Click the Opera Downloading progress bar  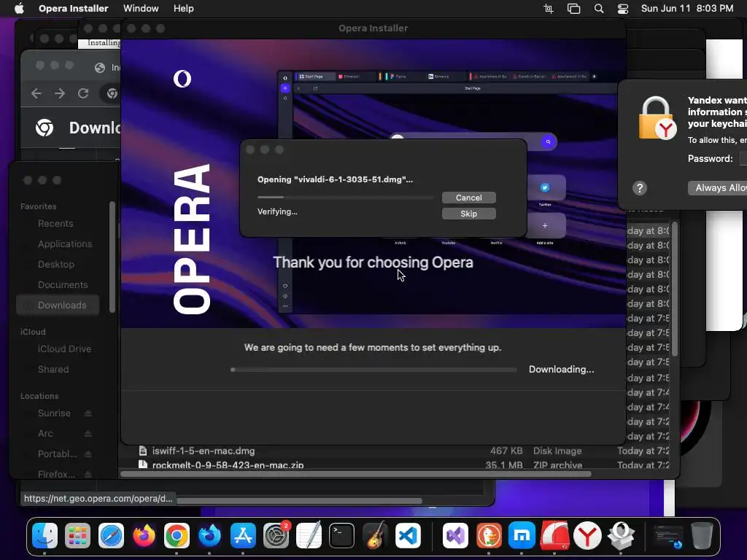(x=374, y=370)
